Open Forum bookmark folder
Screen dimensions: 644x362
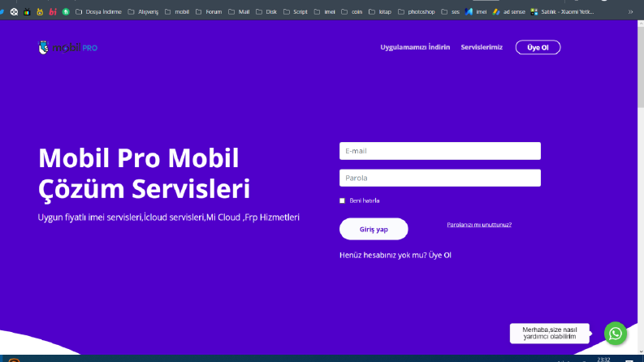209,12
